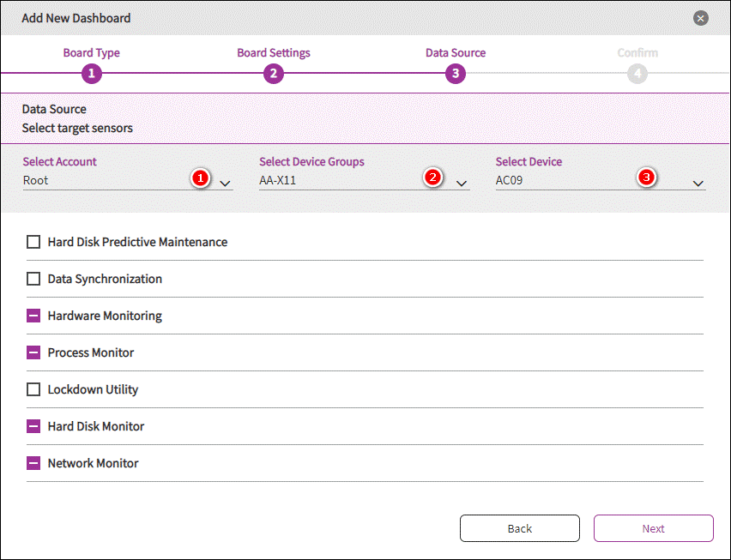Image resolution: width=731 pixels, height=560 pixels.
Task: Open the Select Account dropdown arrow
Action: click(x=225, y=184)
